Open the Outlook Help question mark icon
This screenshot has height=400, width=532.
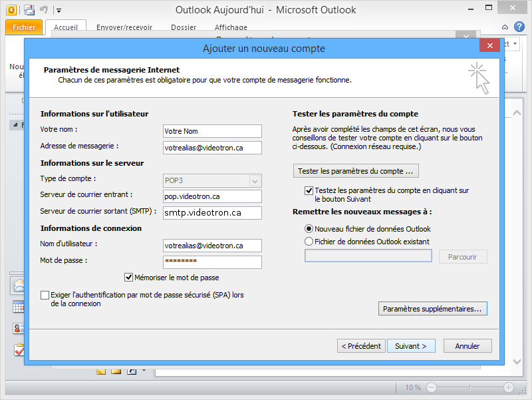519,26
